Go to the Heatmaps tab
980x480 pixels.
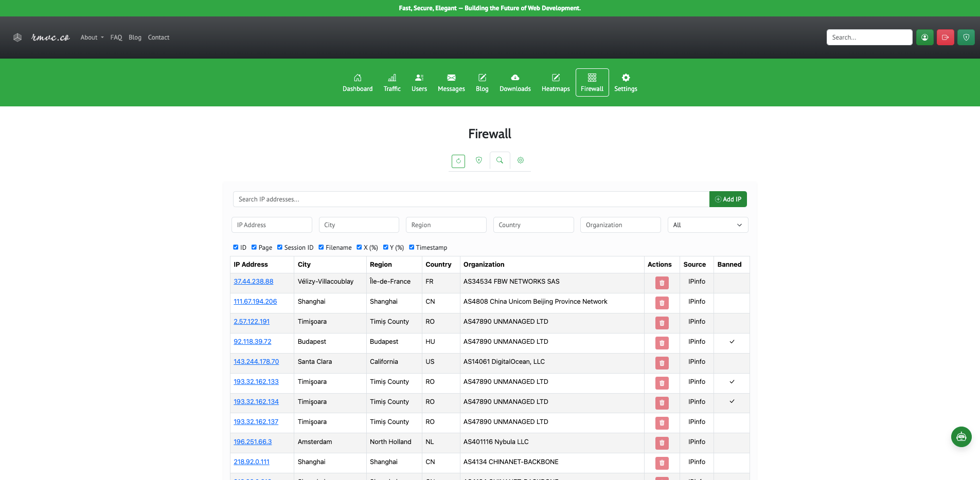tap(556, 83)
